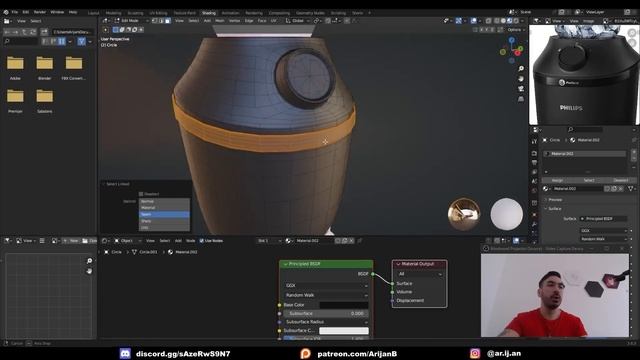Open the Slot 1 dropdown in node editor
640x360 pixels.
click(269, 241)
